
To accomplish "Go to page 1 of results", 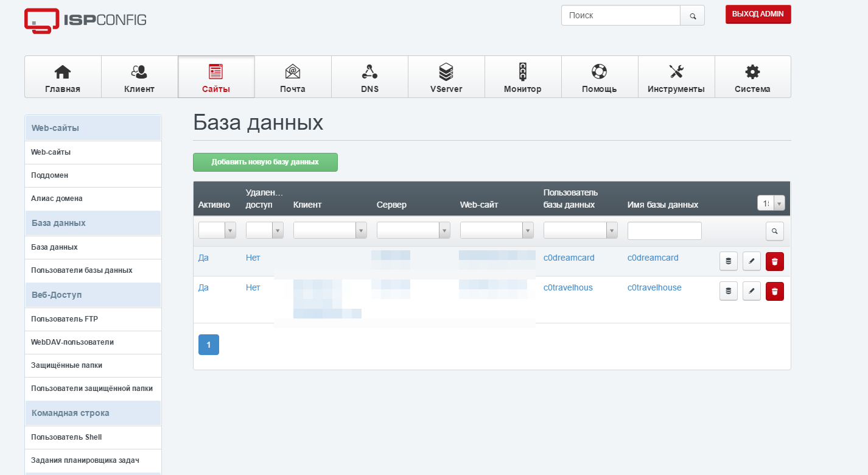I will (x=209, y=345).
